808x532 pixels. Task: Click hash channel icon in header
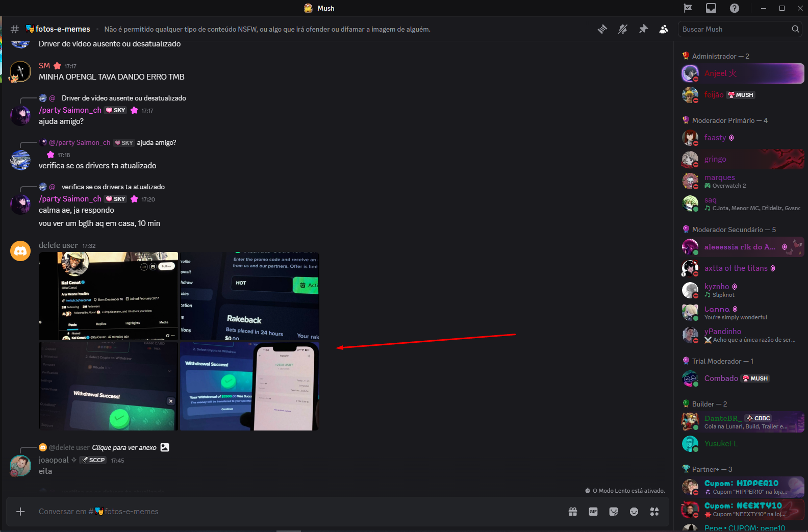point(15,29)
